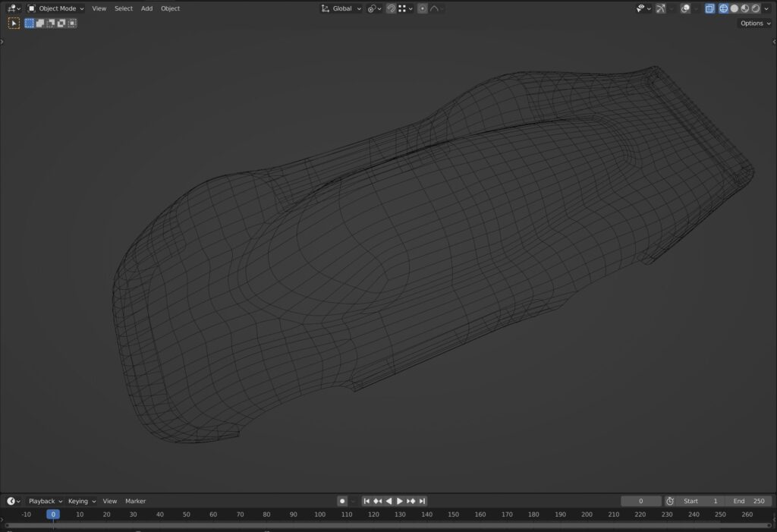This screenshot has width=777, height=532.
Task: Jump to the last frame of the animation
Action: [x=422, y=501]
